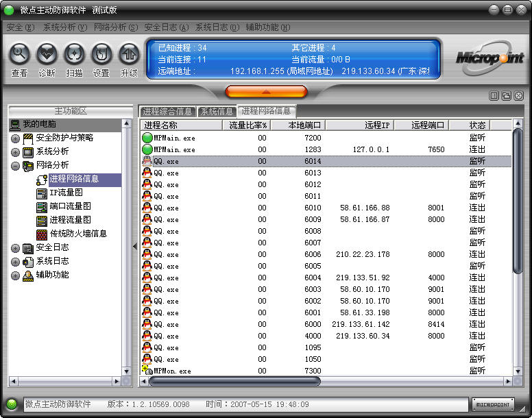The image size is (532, 418).
Task: Sort by 本地端口 column header
Action: tap(298, 125)
